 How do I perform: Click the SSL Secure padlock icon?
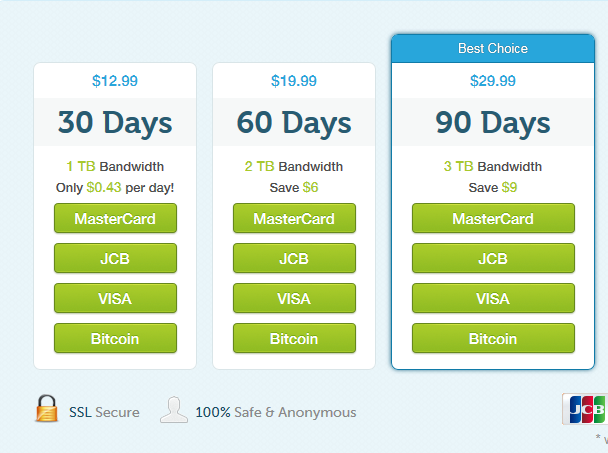pos(46,409)
